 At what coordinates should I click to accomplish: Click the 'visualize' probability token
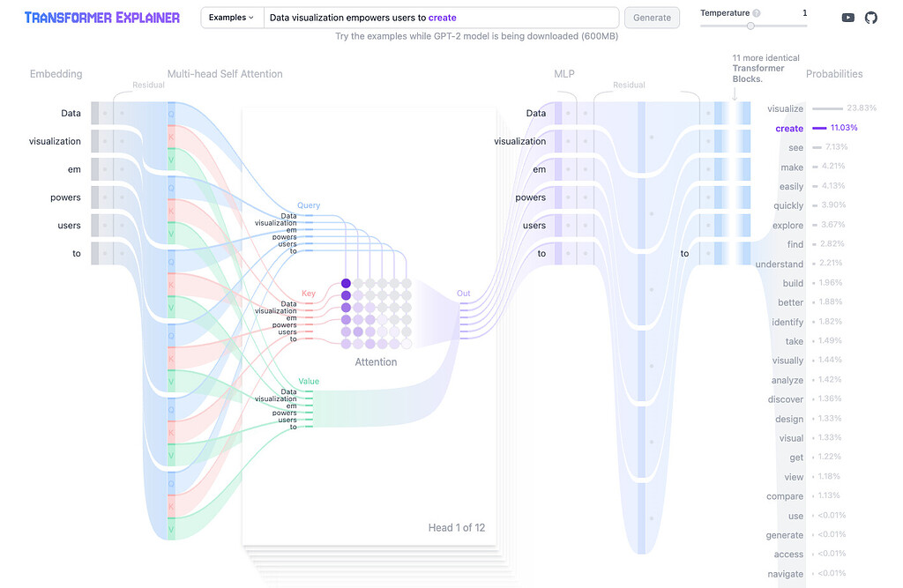click(785, 108)
